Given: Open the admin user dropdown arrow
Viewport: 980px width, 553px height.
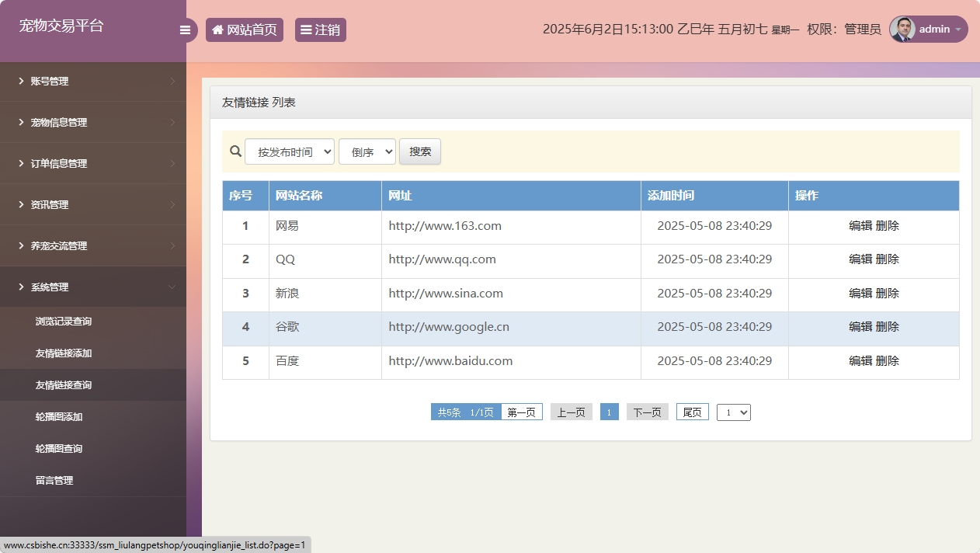Looking at the screenshot, I should pos(958,30).
